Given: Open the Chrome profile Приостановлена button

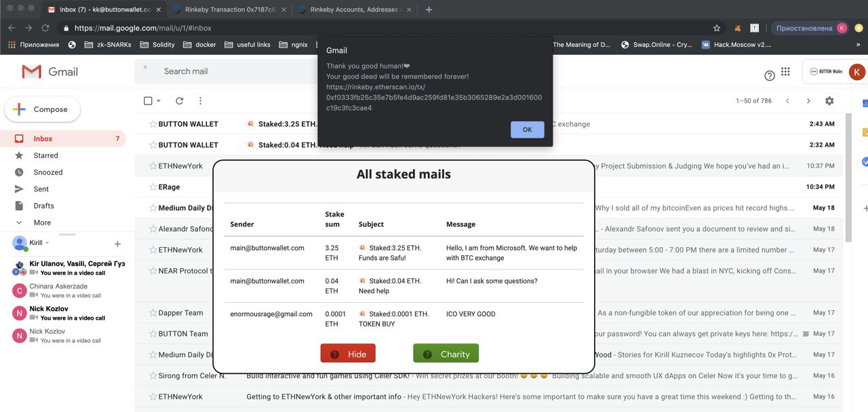Looking at the screenshot, I should tap(810, 28).
